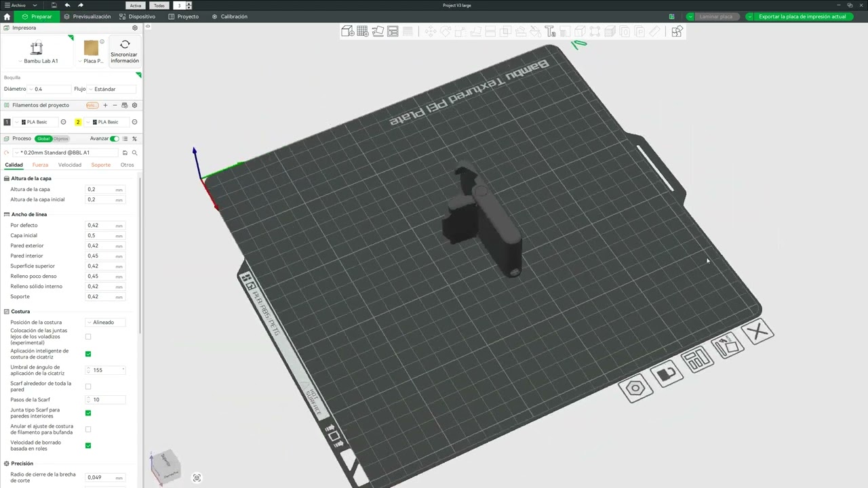Click the undo arrow
The image size is (868, 488).
[67, 5]
